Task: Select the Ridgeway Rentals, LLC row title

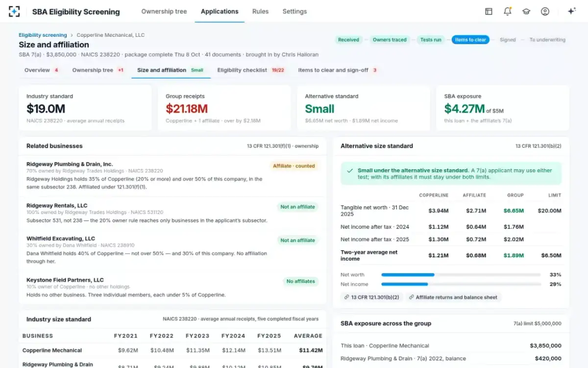Action: [x=57, y=206]
